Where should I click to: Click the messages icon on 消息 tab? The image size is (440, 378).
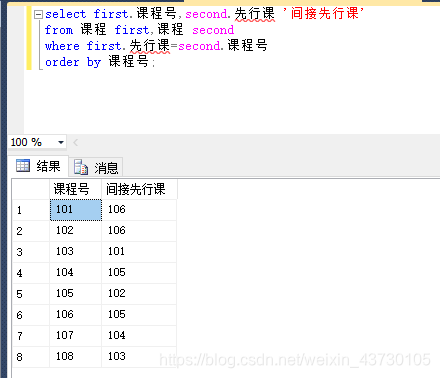(81, 167)
